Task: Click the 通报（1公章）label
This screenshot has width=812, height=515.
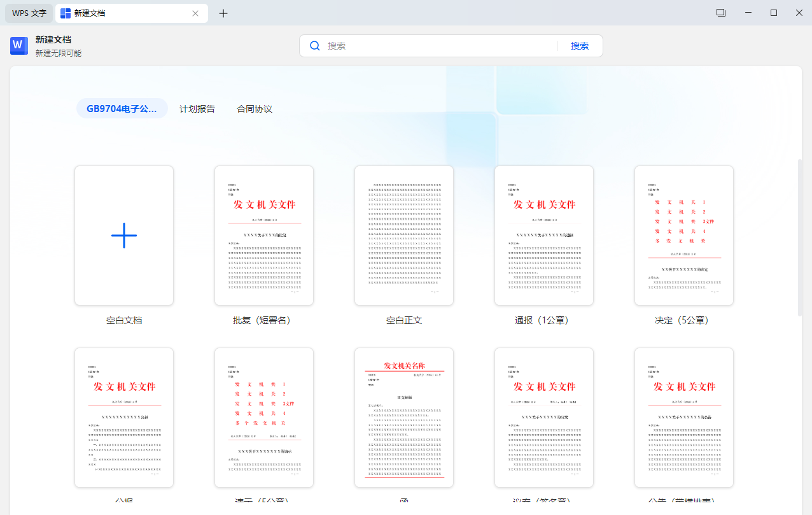Action: click(544, 320)
